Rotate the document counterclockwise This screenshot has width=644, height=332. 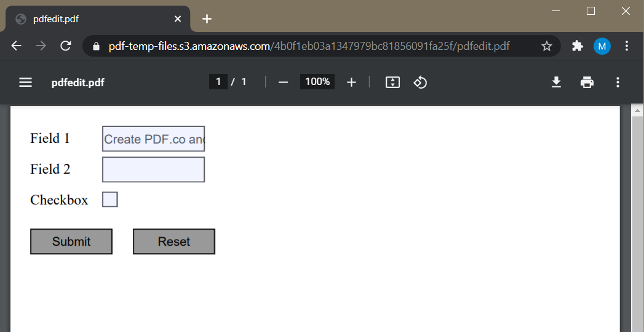click(419, 83)
